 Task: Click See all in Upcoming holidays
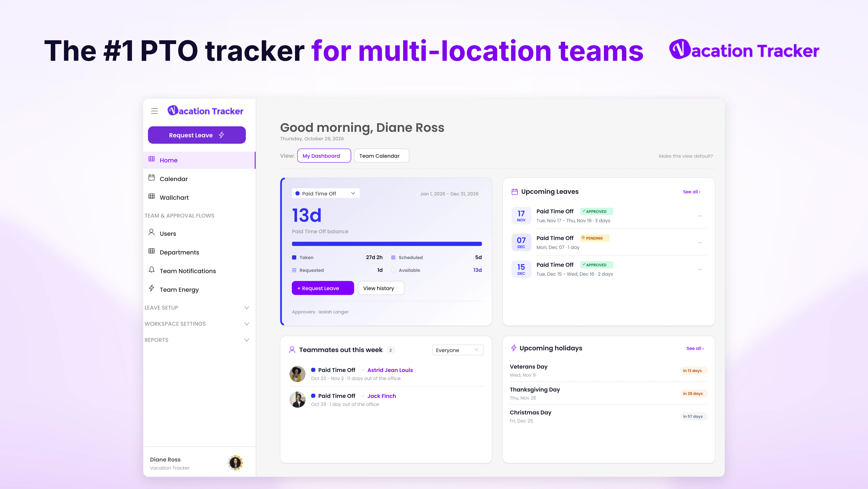695,348
